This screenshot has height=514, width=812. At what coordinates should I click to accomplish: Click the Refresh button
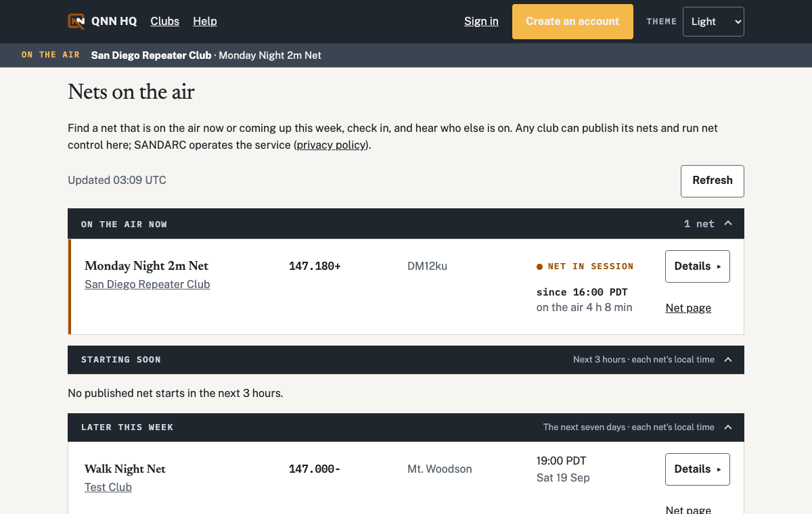[x=712, y=181]
